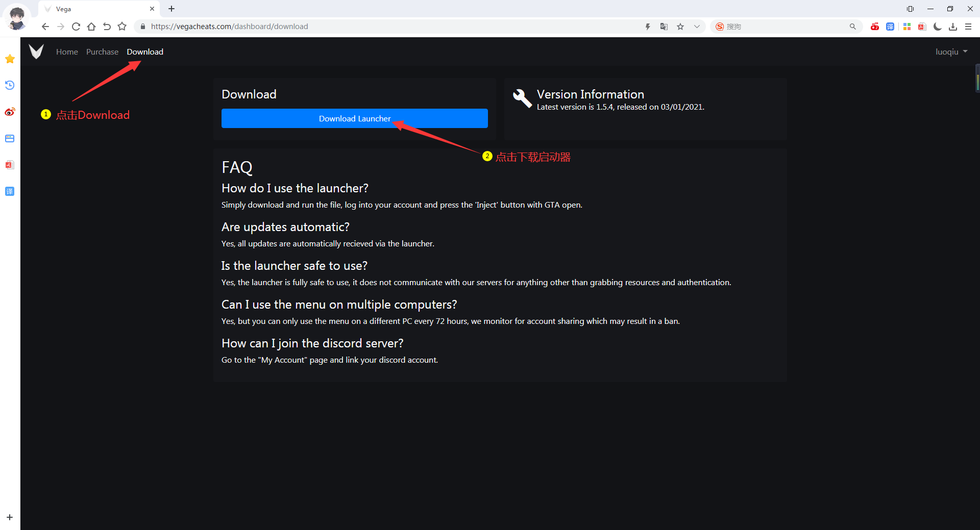Click the 'How do I use the launcher?' heading
The height and width of the screenshot is (530, 980).
pyautogui.click(x=295, y=188)
